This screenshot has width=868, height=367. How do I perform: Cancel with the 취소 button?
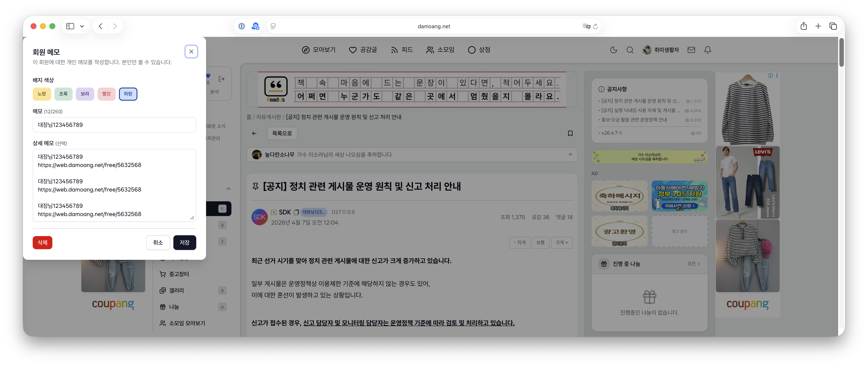(158, 243)
